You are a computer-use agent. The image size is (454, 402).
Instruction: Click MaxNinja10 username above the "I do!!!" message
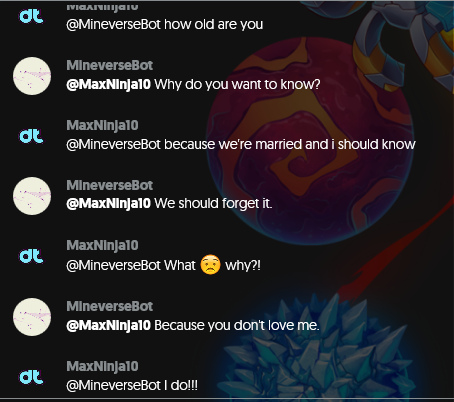tap(102, 367)
